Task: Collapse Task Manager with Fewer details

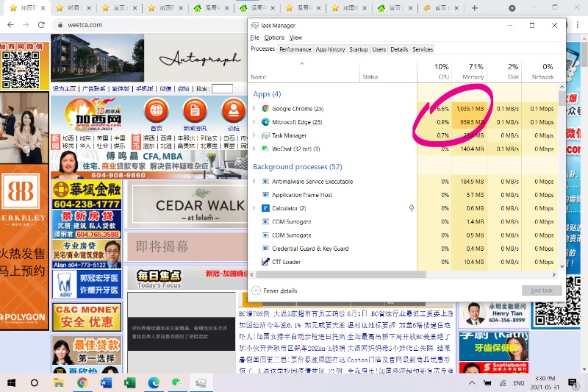Action: tap(274, 291)
